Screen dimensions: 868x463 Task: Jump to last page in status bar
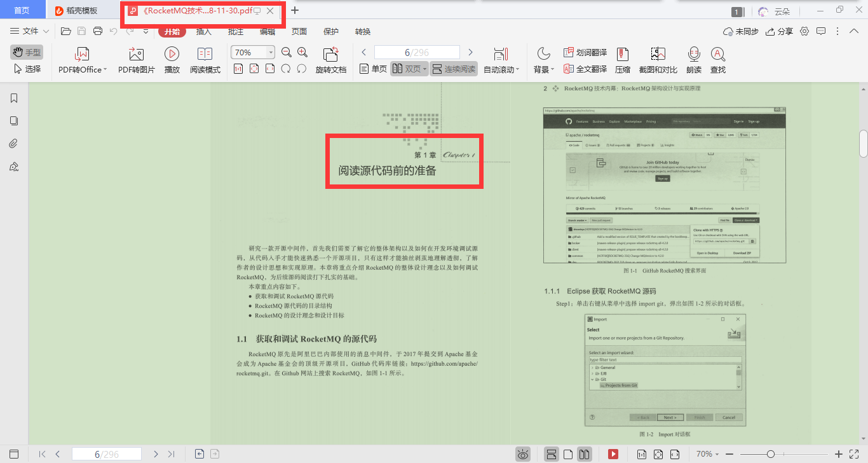point(171,454)
